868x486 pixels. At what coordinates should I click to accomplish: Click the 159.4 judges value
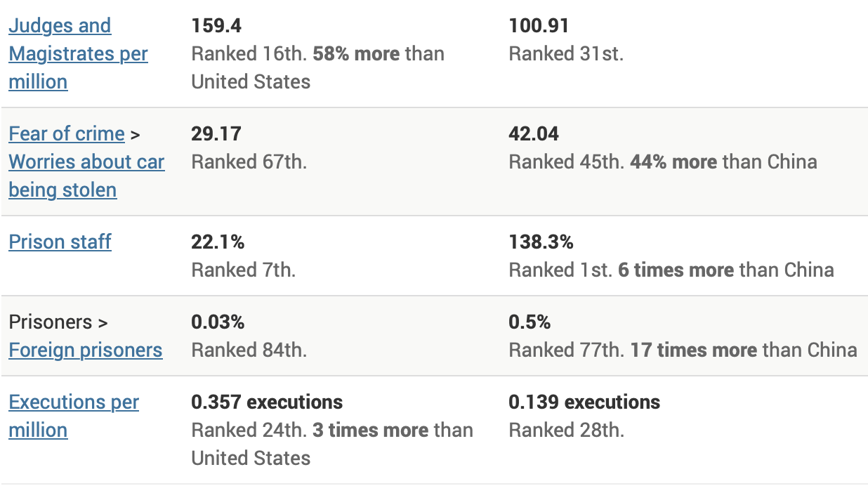click(216, 26)
